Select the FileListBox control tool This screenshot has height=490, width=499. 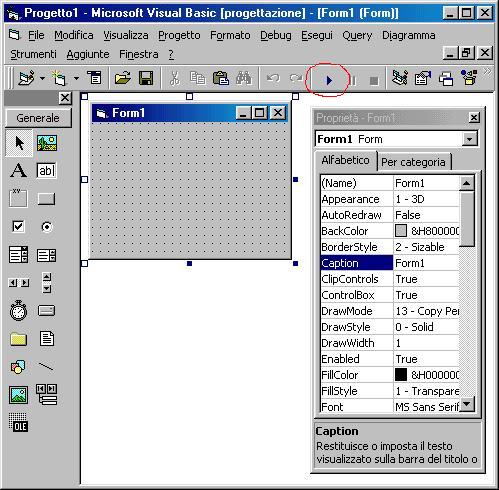(47, 338)
